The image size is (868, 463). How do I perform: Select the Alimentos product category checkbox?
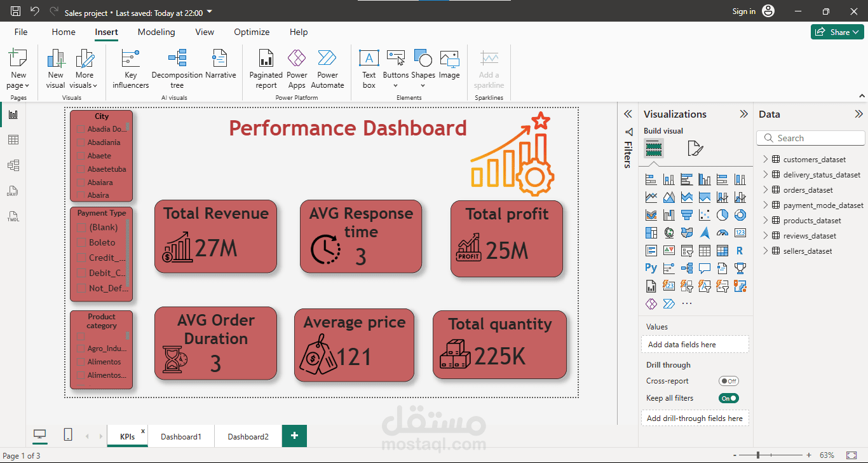[x=81, y=362]
